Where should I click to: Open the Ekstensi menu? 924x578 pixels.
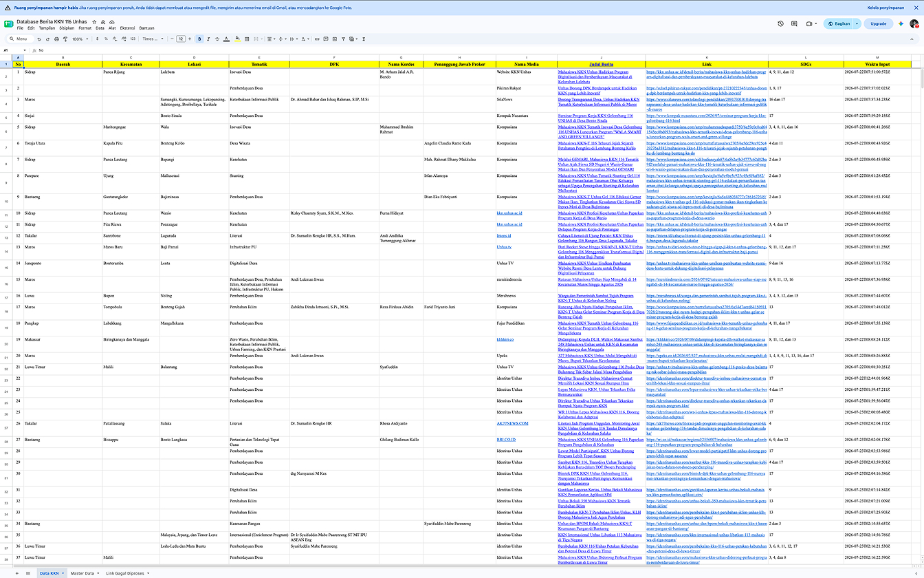pyautogui.click(x=127, y=28)
